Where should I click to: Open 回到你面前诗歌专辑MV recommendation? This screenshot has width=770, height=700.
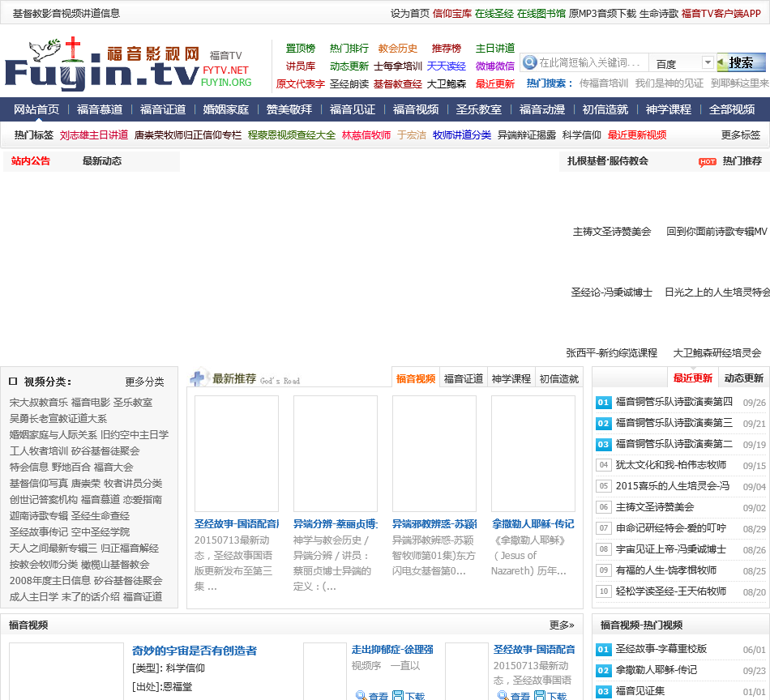click(717, 232)
